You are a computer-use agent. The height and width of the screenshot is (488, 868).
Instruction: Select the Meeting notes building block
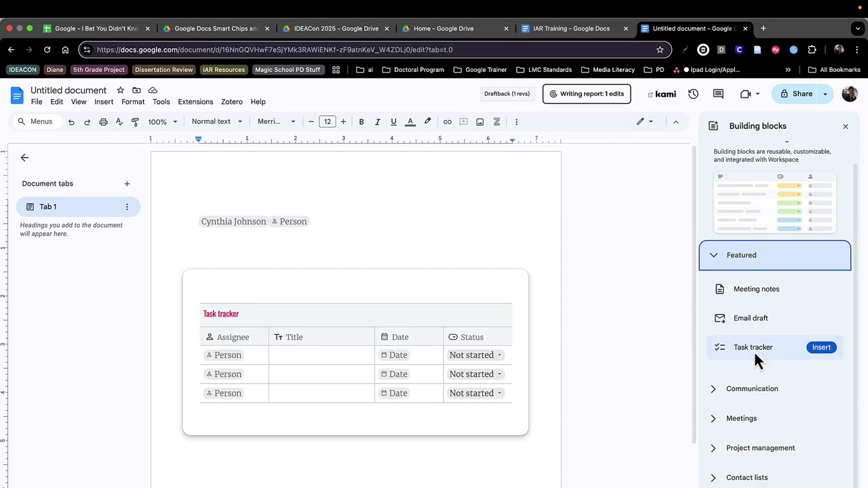coord(775,289)
